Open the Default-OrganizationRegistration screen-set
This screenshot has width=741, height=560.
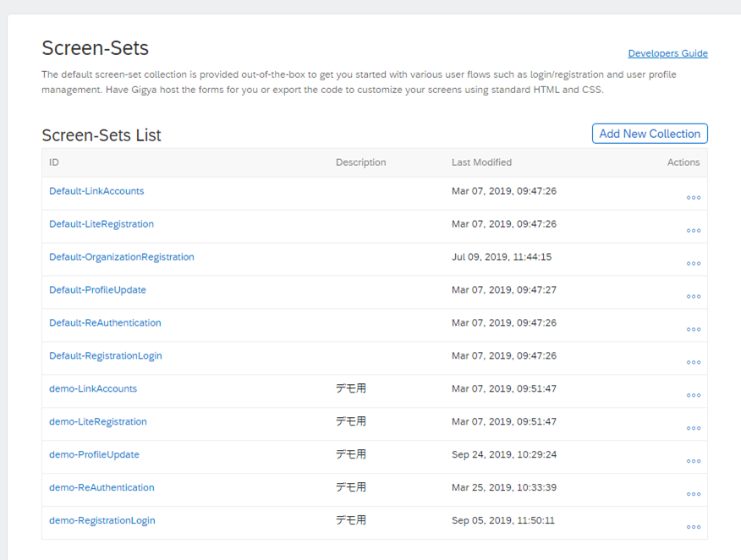[x=122, y=257]
